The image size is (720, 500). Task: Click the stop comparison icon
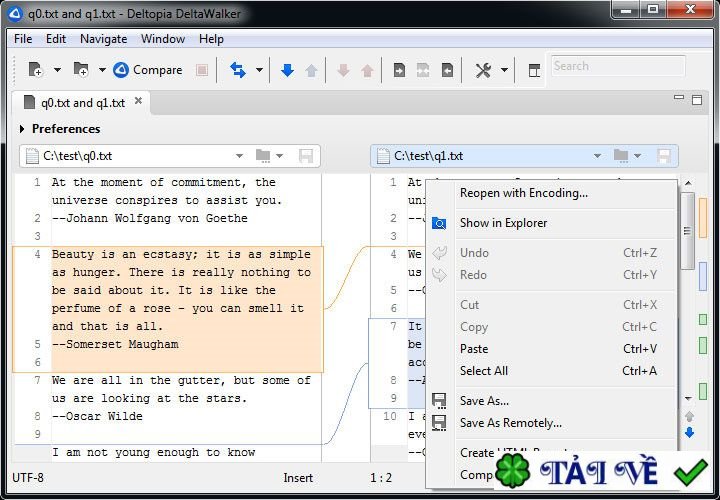click(202, 70)
